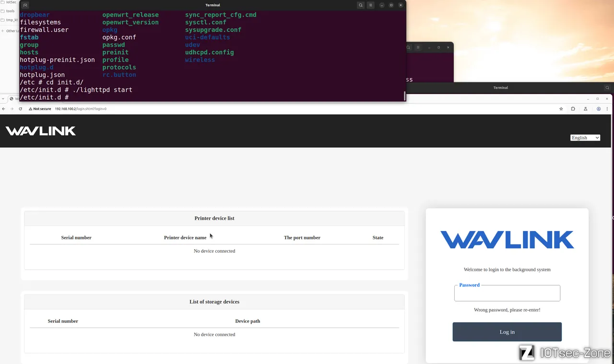Viewport: 614px width, 364px height.
Task: Minimize the front Terminal window
Action: point(382,5)
